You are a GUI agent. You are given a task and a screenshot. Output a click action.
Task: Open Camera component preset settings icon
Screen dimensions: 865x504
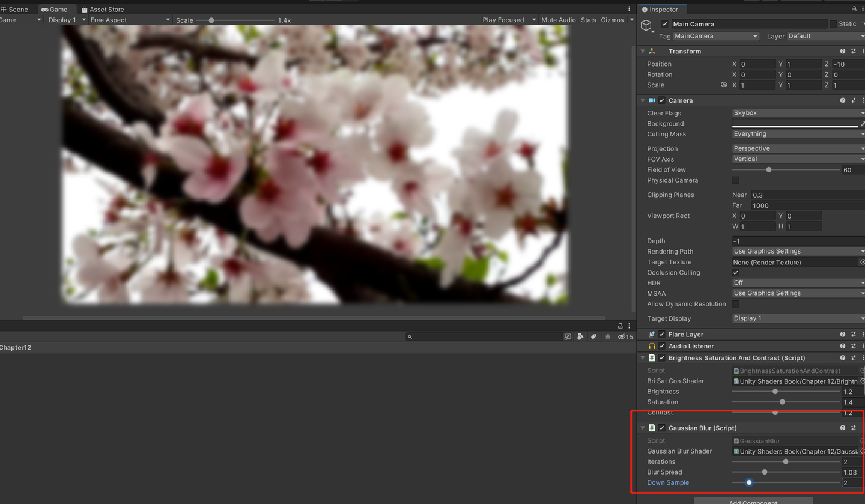(853, 100)
